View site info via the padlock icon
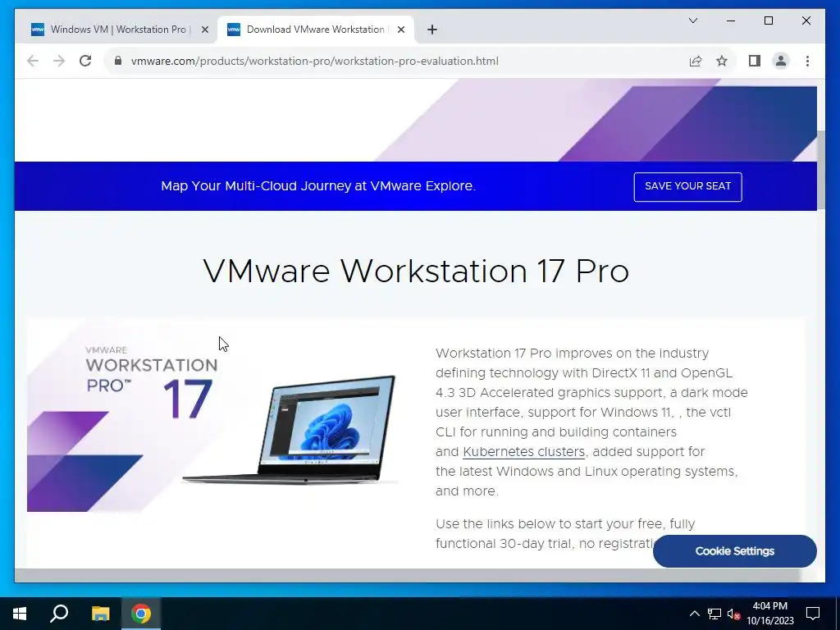The width and height of the screenshot is (840, 630). click(118, 61)
